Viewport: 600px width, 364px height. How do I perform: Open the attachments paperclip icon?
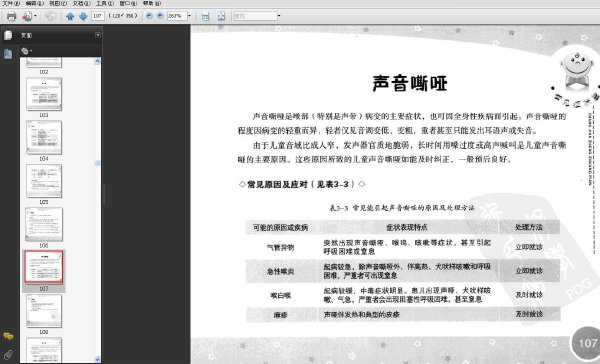point(8,355)
